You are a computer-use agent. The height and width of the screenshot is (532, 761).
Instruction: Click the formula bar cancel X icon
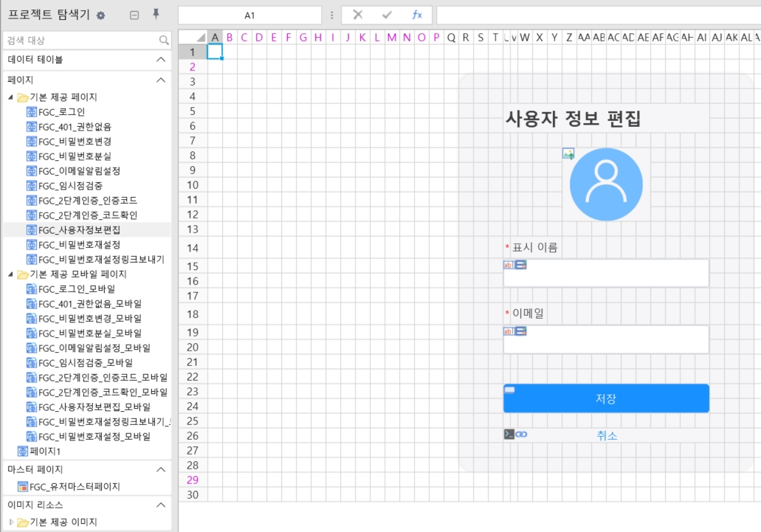coord(357,15)
